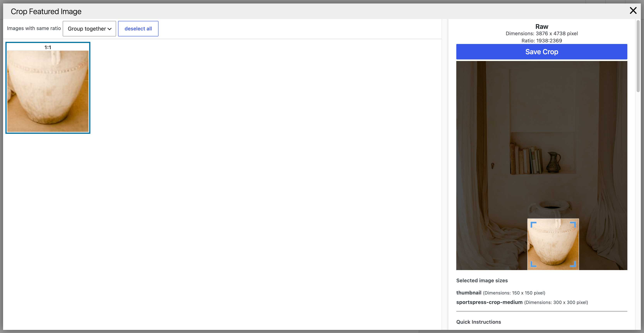This screenshot has height=333, width=644.
Task: Click the Raw heading above dimensions
Action: [541, 27]
